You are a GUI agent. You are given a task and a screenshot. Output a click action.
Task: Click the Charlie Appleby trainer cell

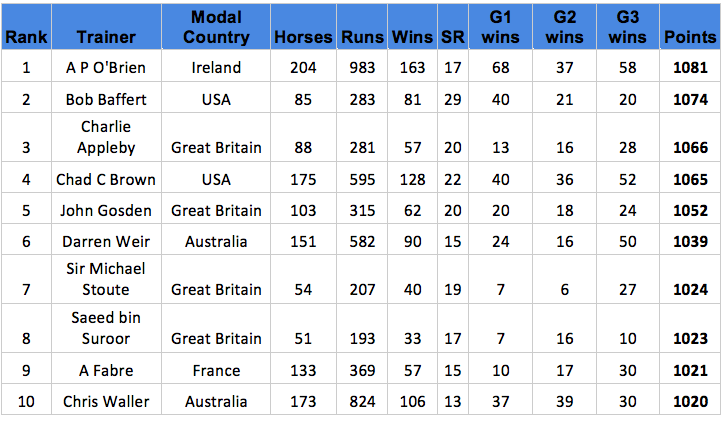click(x=105, y=138)
